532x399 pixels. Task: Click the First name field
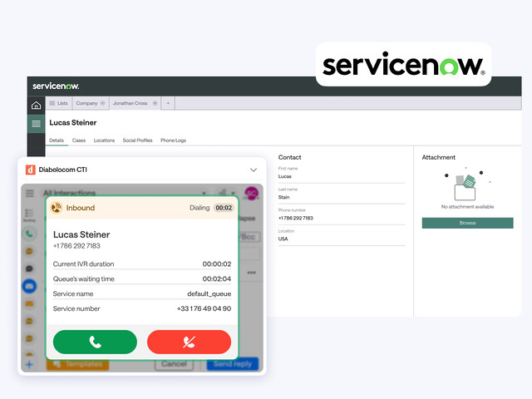[341, 176]
